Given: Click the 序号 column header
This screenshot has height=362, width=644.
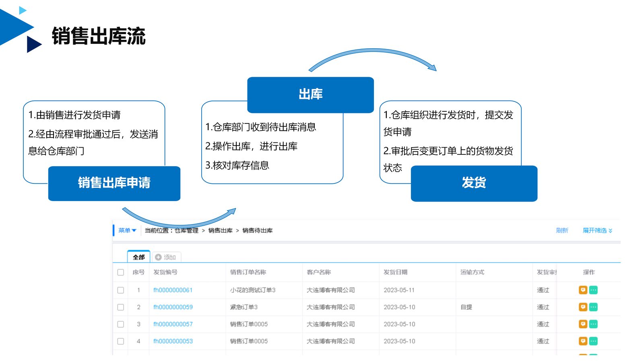Looking at the screenshot, I should click(x=138, y=272).
